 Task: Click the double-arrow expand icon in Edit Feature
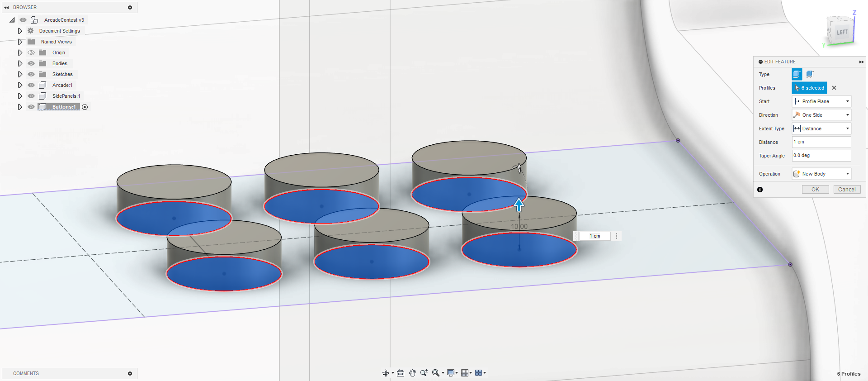[x=861, y=62]
